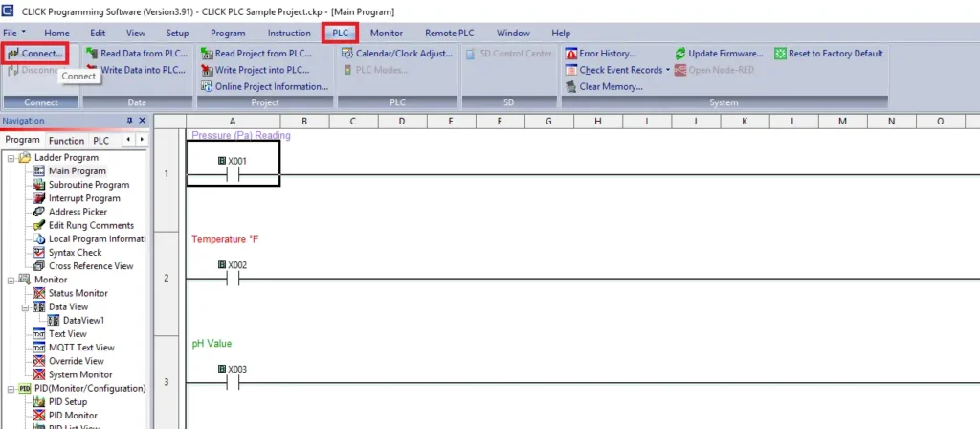
Task: Open the View ribbon tab
Action: point(136,34)
